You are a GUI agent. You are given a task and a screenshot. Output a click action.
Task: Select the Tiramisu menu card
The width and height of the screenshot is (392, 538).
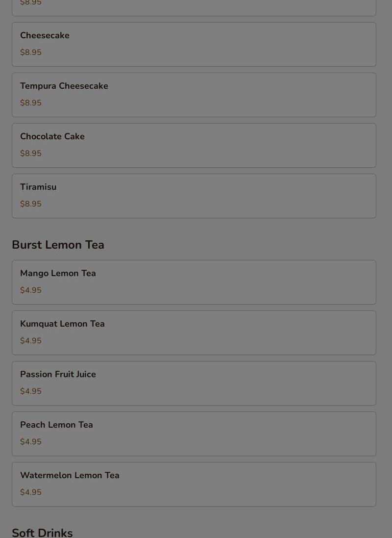click(x=194, y=196)
